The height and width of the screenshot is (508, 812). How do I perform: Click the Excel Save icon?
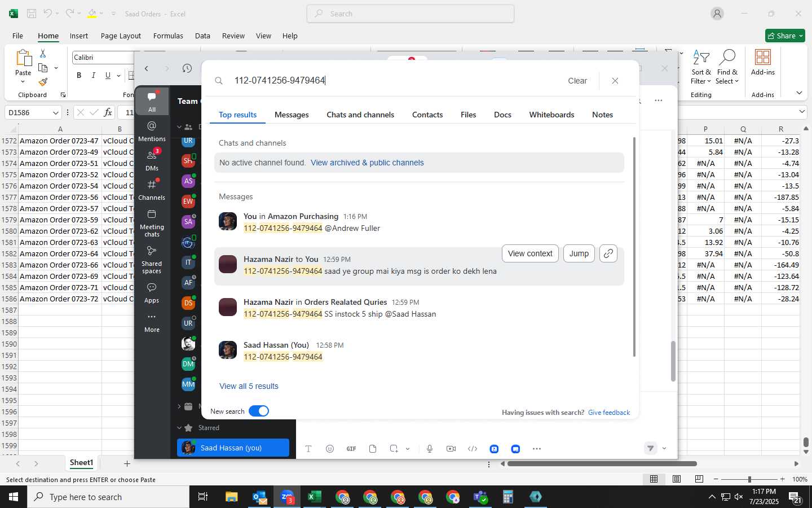click(x=32, y=14)
